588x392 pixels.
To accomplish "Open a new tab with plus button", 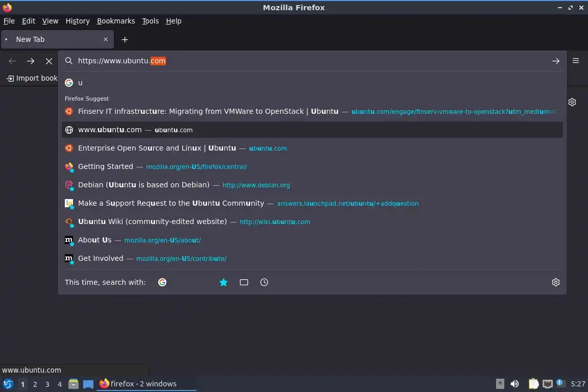I will tap(125, 39).
